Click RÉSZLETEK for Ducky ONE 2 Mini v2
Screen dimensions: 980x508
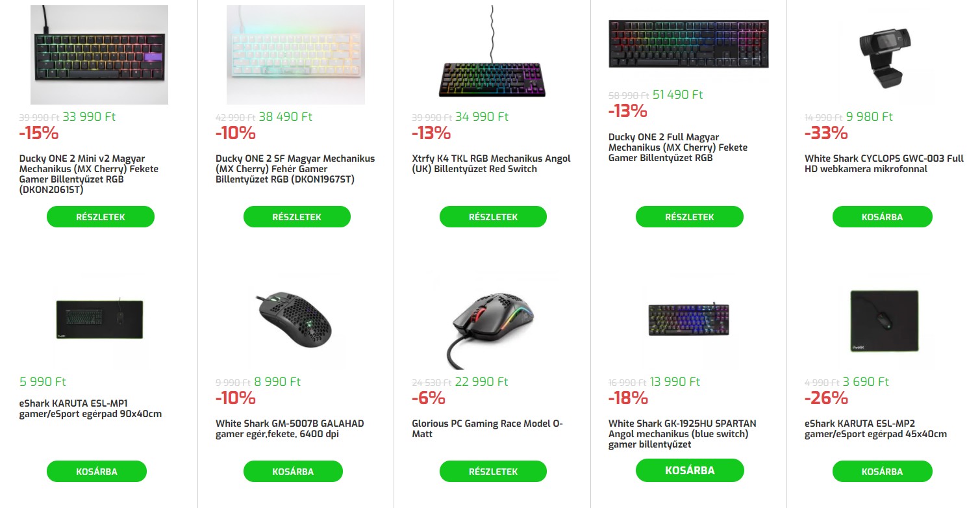click(101, 217)
